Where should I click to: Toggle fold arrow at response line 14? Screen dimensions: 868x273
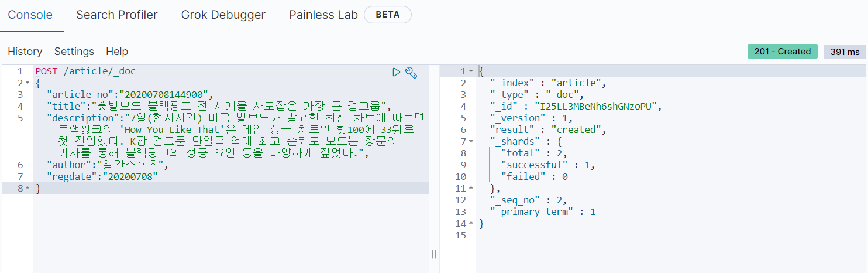tap(471, 224)
